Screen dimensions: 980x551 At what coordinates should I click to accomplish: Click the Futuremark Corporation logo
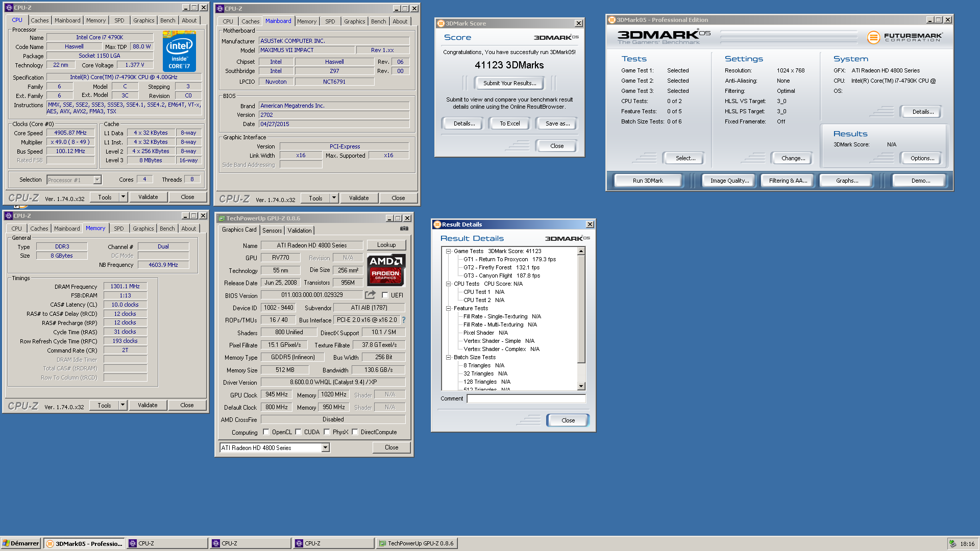pos(904,37)
